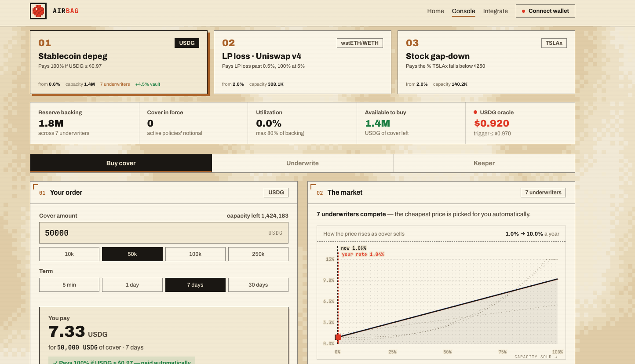Screen dimensions: 635x364
Task: Choose the 10k cover amount preset
Action: 69,254
